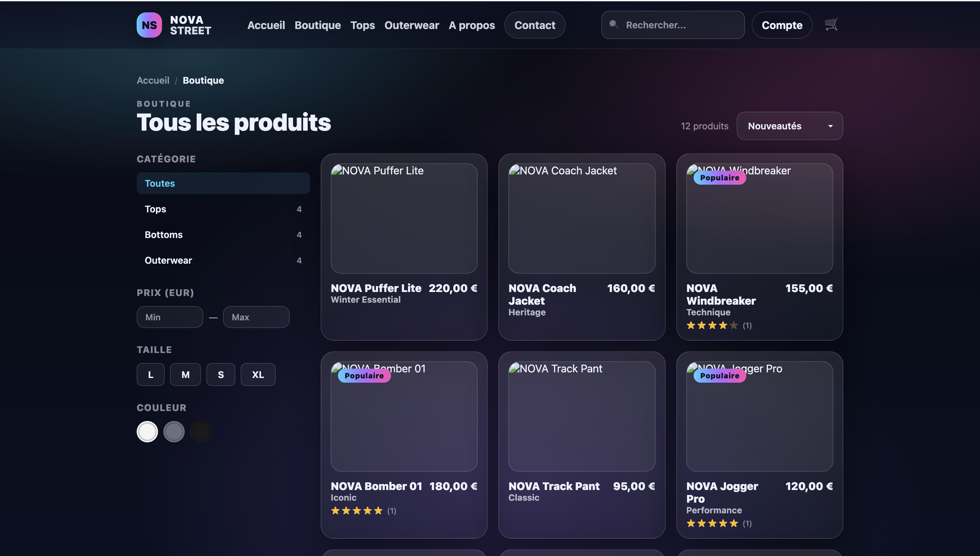This screenshot has height=556, width=980.
Task: Click the NOVA Bomber 01 star rating
Action: [x=357, y=511]
